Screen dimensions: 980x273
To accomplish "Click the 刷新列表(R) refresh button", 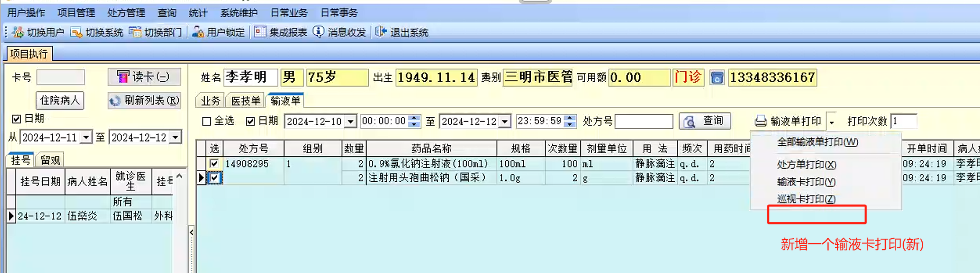I will point(144,101).
